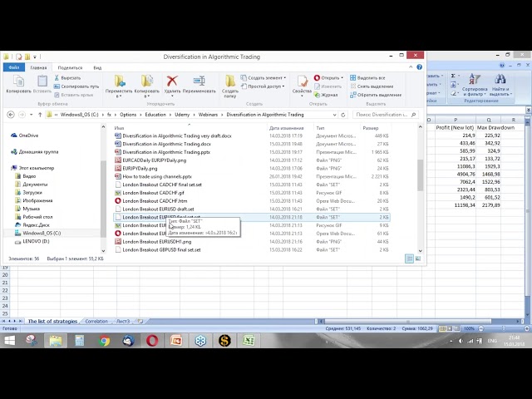Click the New folder (Создать папку) icon

pos(231,81)
